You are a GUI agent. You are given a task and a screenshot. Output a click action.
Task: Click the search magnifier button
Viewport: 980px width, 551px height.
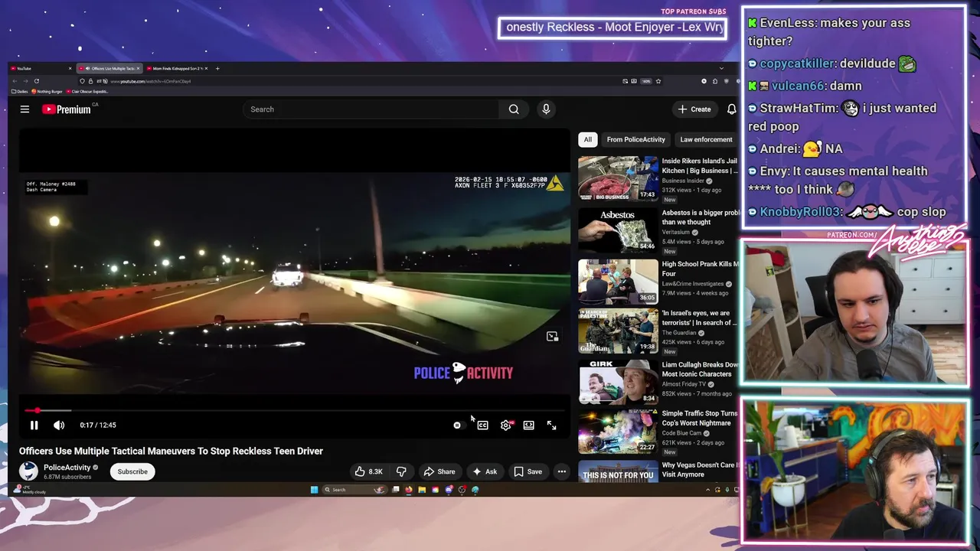[514, 109]
